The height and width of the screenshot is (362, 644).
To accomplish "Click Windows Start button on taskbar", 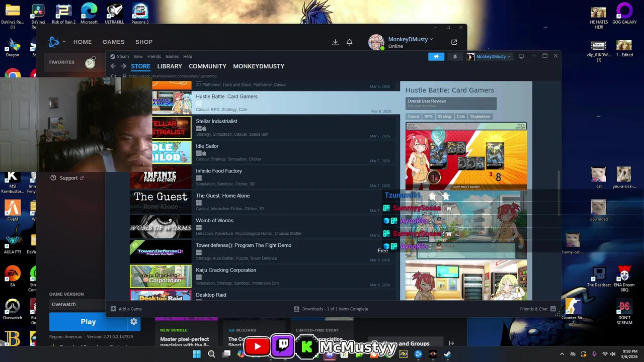I will [x=197, y=354].
